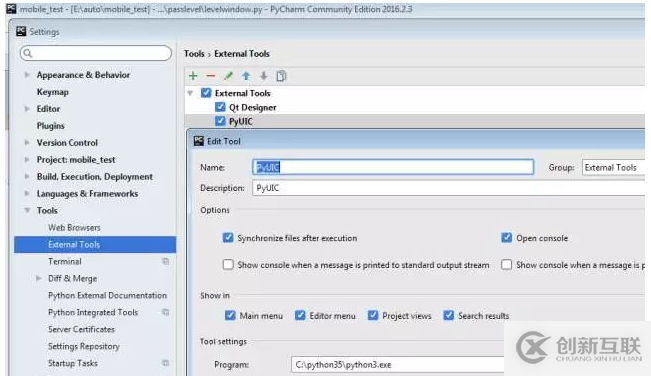Expand the Editor settings node
The image size is (651, 376).
(x=27, y=109)
